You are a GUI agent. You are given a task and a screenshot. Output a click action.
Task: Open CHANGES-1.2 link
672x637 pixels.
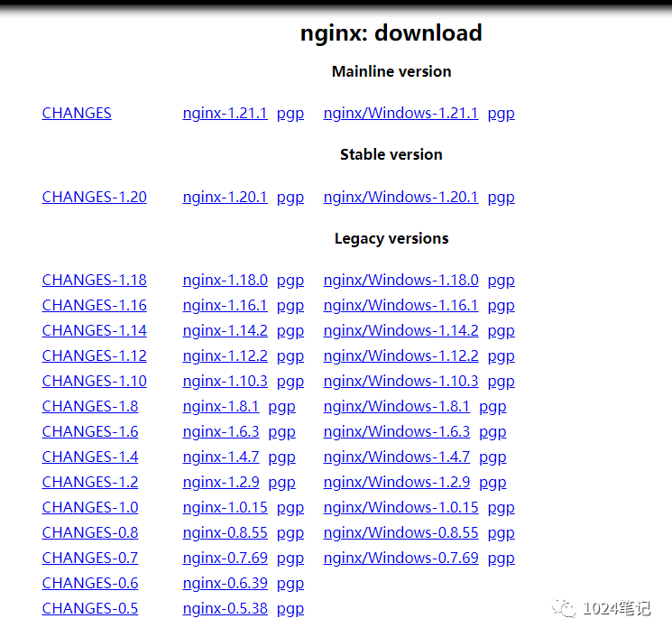(x=90, y=482)
